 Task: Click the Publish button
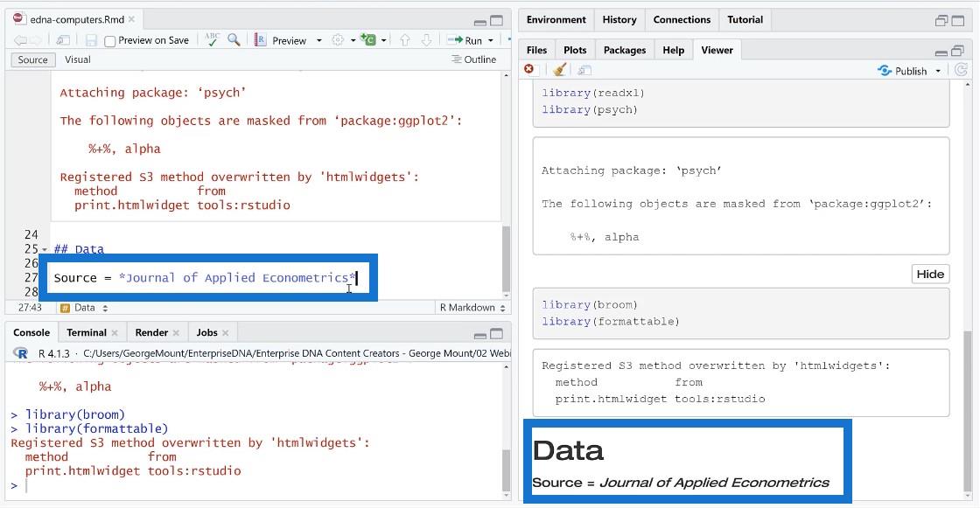coord(902,71)
